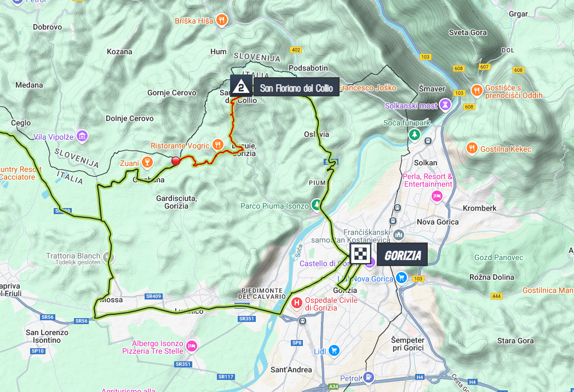Click the Ospedale Civile hospital icon
Viewport: 574px width, 392px height.
(x=296, y=303)
